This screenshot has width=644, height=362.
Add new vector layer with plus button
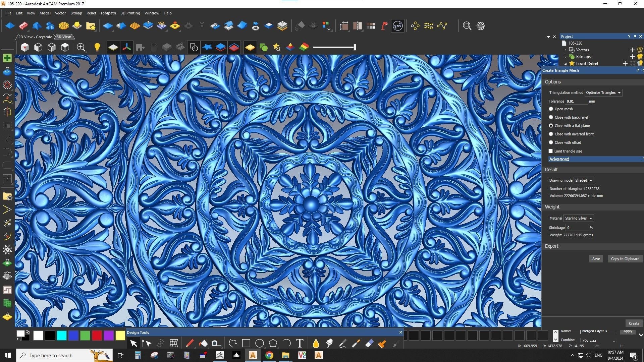click(633, 50)
